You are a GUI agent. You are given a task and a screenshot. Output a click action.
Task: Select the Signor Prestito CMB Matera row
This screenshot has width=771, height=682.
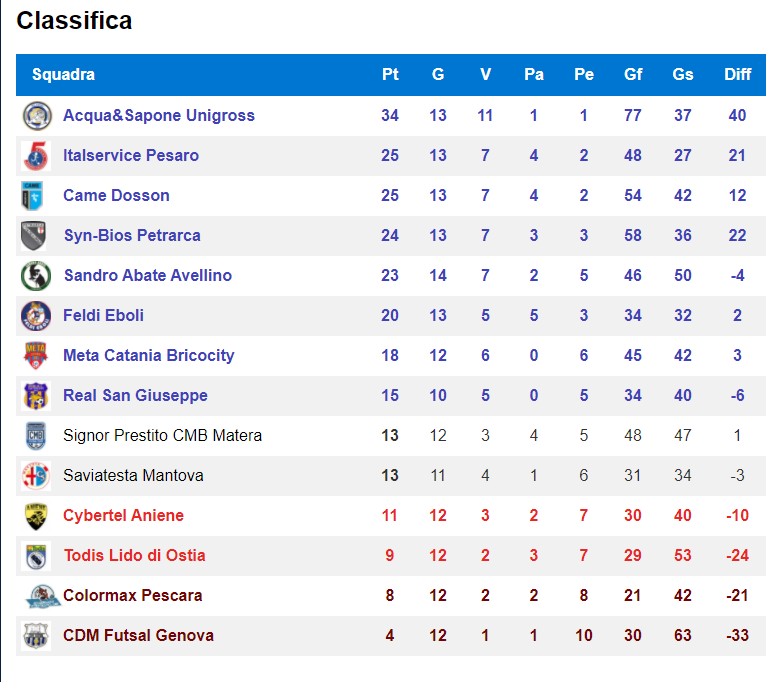point(390,436)
